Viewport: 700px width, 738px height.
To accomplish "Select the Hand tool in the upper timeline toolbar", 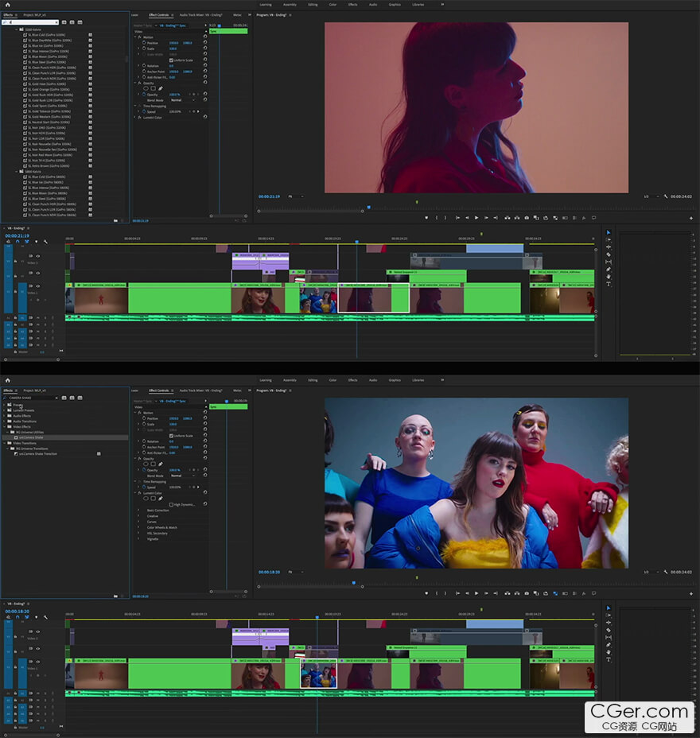I will click(609, 277).
